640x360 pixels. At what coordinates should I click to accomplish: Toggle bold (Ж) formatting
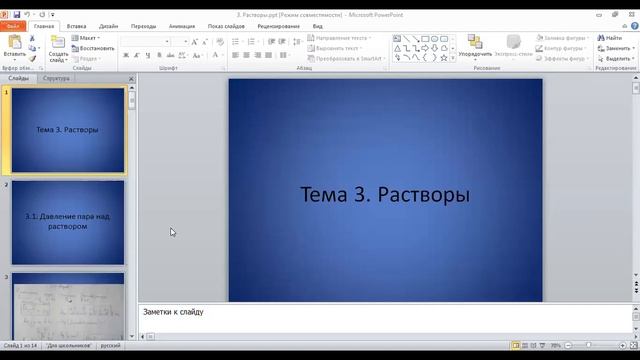pos(126,55)
